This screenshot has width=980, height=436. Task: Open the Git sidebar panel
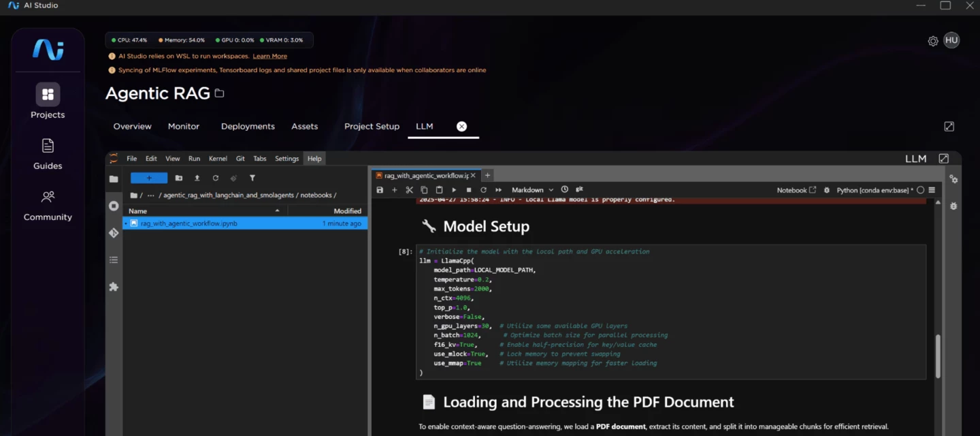pyautogui.click(x=114, y=233)
